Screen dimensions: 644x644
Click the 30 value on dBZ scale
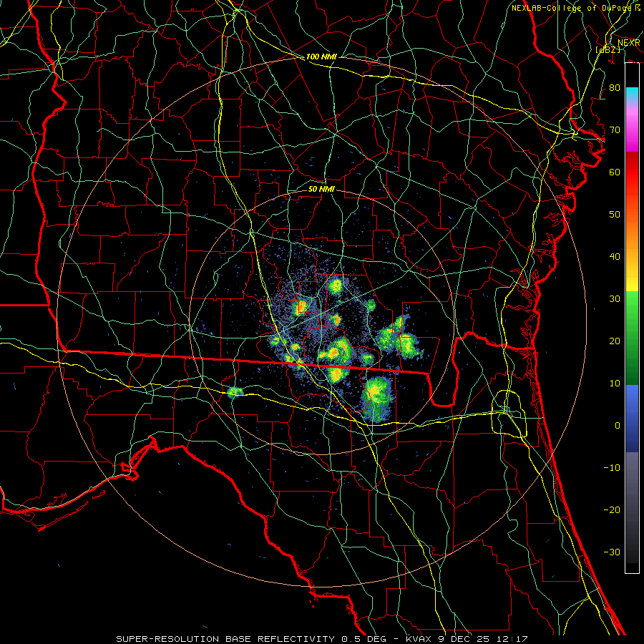pyautogui.click(x=615, y=299)
